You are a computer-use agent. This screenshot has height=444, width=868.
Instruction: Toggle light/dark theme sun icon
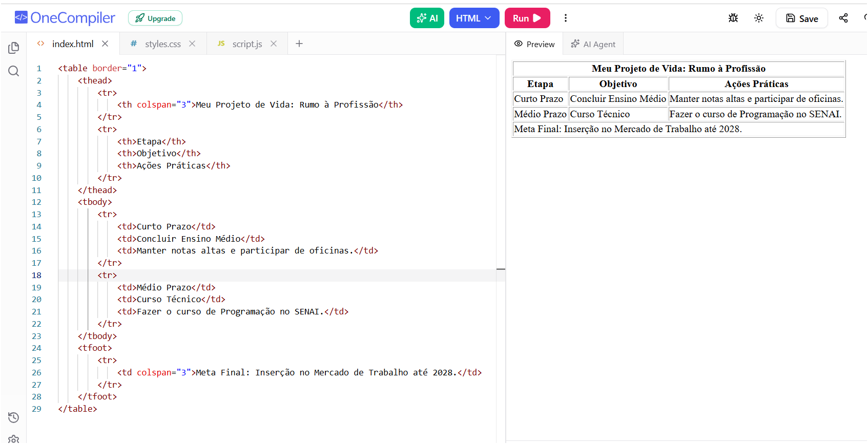(759, 18)
